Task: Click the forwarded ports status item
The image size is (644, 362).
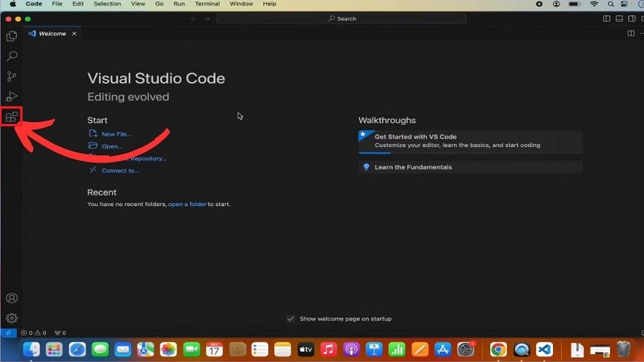Action: pyautogui.click(x=60, y=333)
